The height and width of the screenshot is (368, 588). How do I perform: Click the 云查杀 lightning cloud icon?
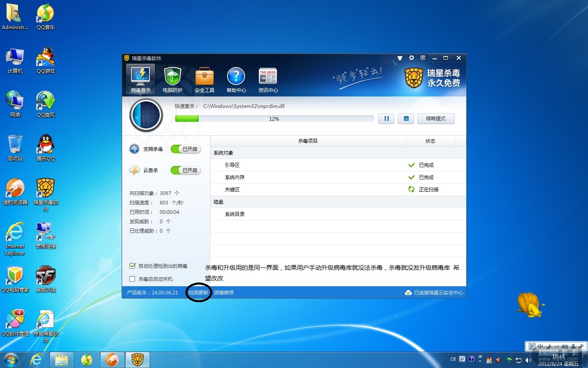click(134, 170)
